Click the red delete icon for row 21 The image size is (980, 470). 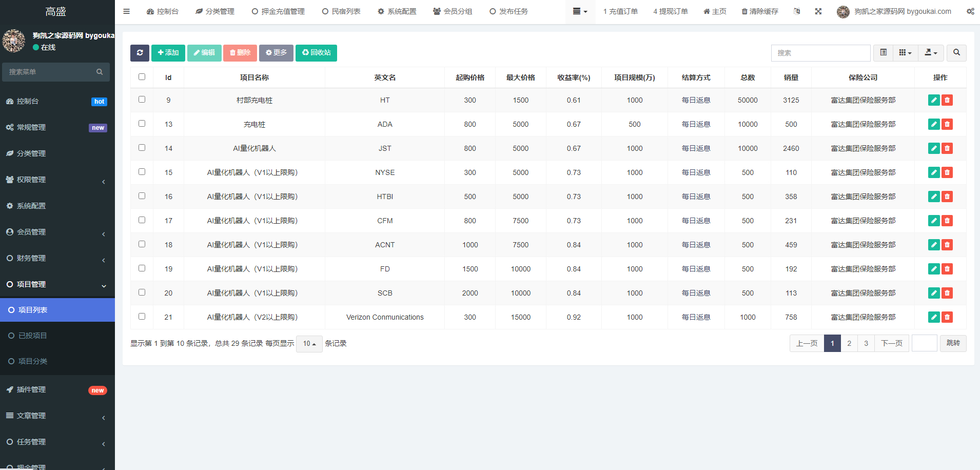click(x=947, y=317)
